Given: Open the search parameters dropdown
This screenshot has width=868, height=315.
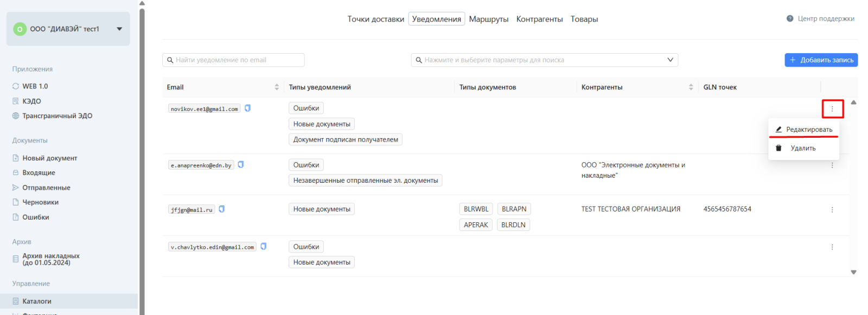Looking at the screenshot, I should [670, 60].
